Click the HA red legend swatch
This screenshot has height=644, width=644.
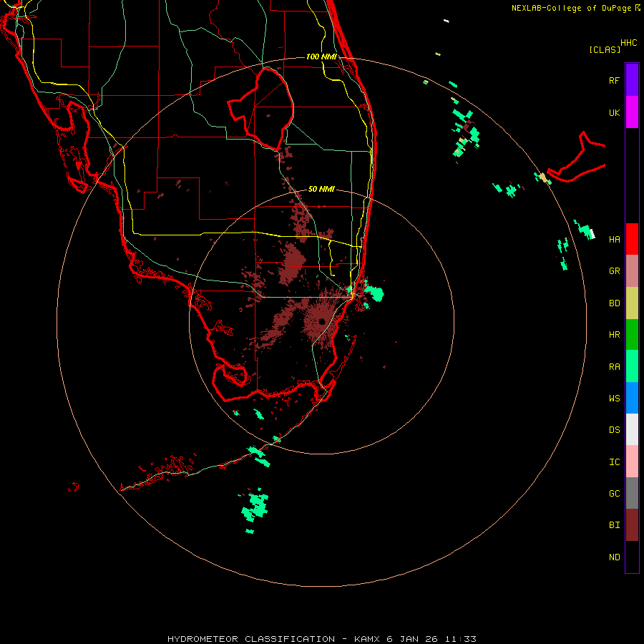click(632, 239)
